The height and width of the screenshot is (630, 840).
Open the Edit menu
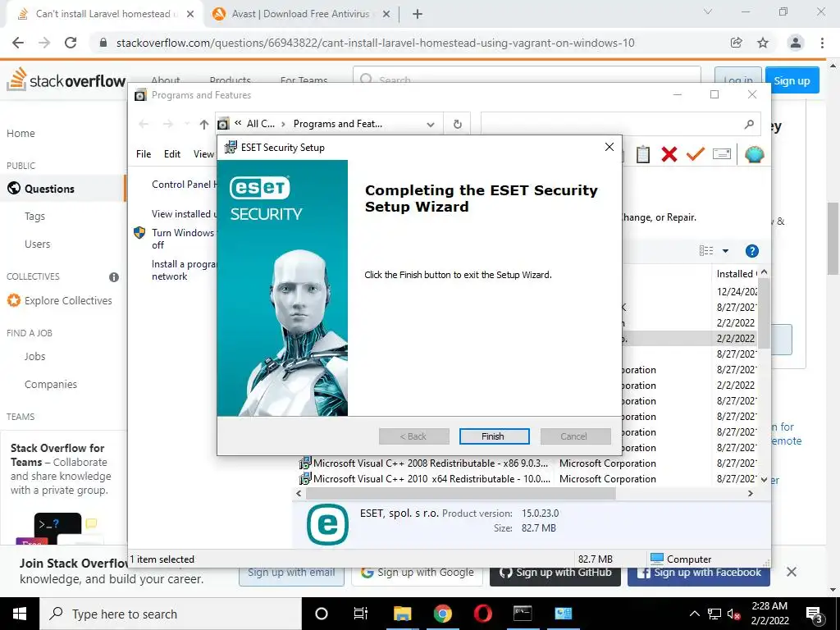coord(172,154)
